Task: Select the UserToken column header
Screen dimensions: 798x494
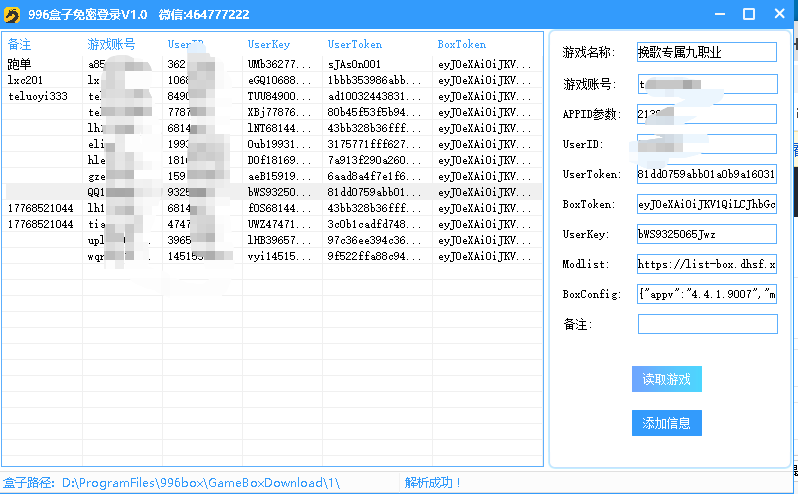Action: [354, 45]
